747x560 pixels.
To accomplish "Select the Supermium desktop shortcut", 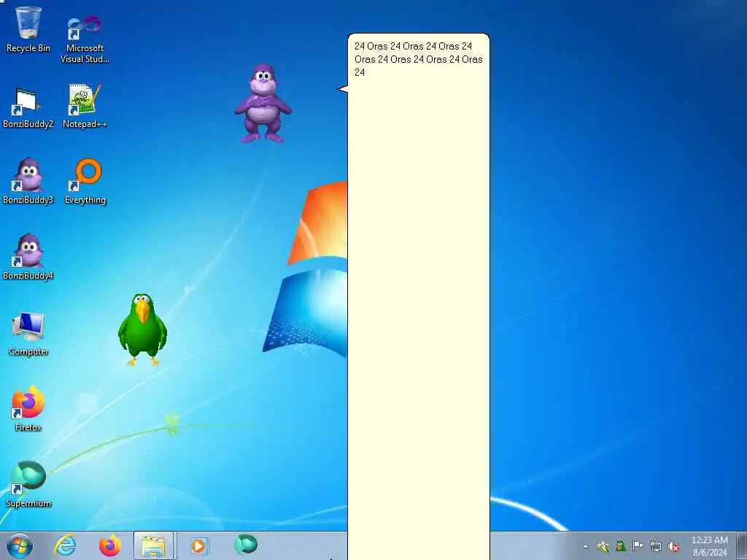I will click(x=28, y=484).
